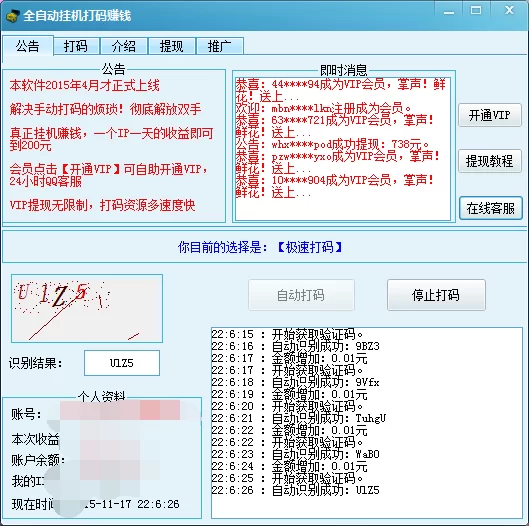Image resolution: width=529 pixels, height=526 pixels.
Task: Click the 账户余额 label
Action: 37,460
